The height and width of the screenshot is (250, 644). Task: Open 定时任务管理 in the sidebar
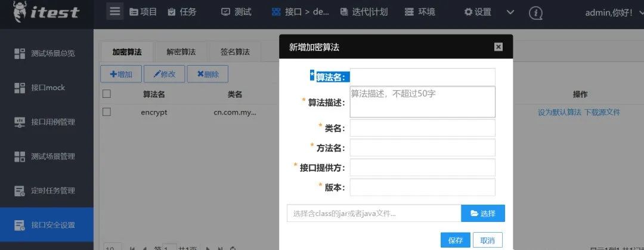click(x=47, y=191)
